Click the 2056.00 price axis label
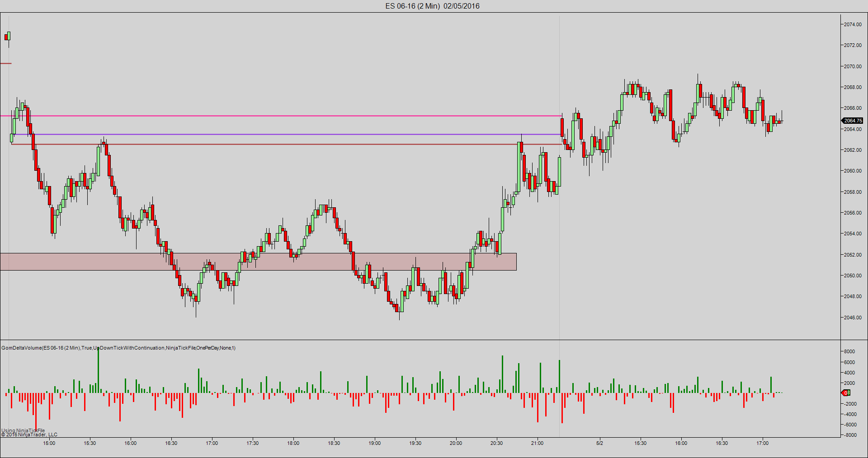 tap(853, 213)
